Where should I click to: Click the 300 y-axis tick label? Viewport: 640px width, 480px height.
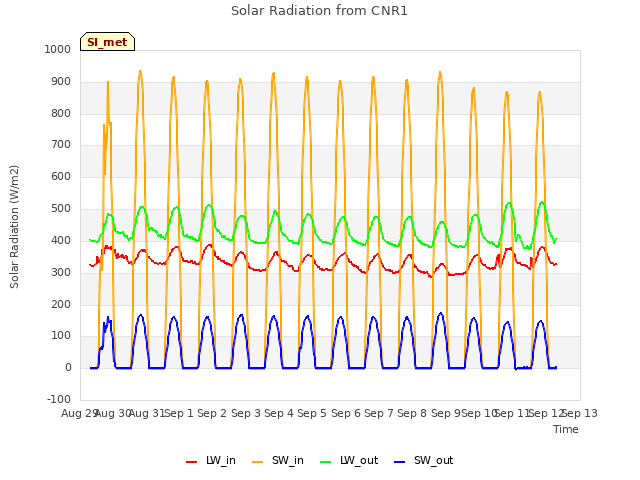pos(61,272)
